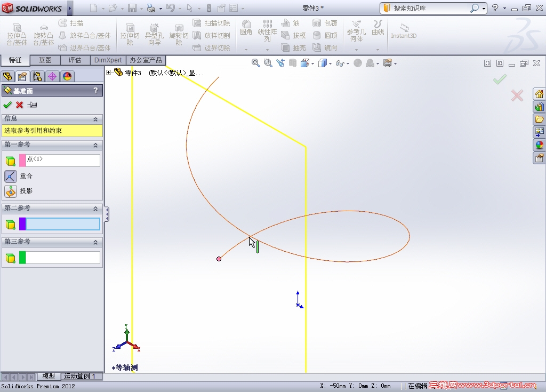Open the 线性阵列 pattern dropdown arrow

pos(268,50)
